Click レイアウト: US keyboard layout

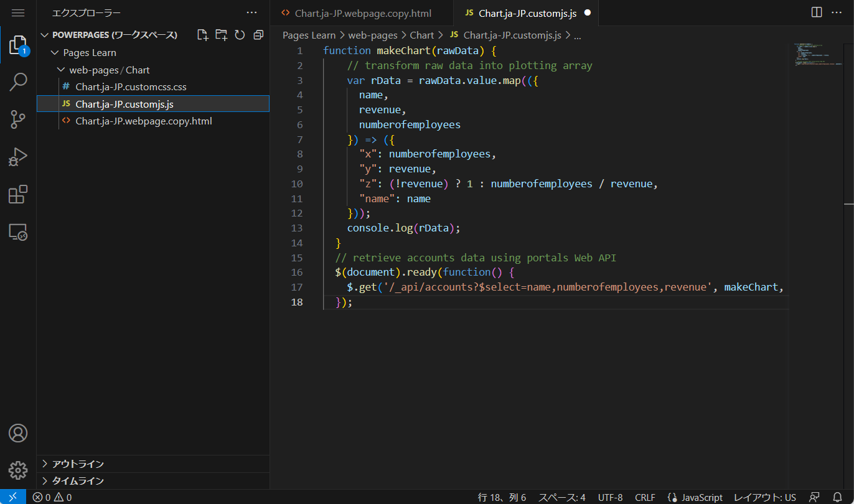point(765,497)
